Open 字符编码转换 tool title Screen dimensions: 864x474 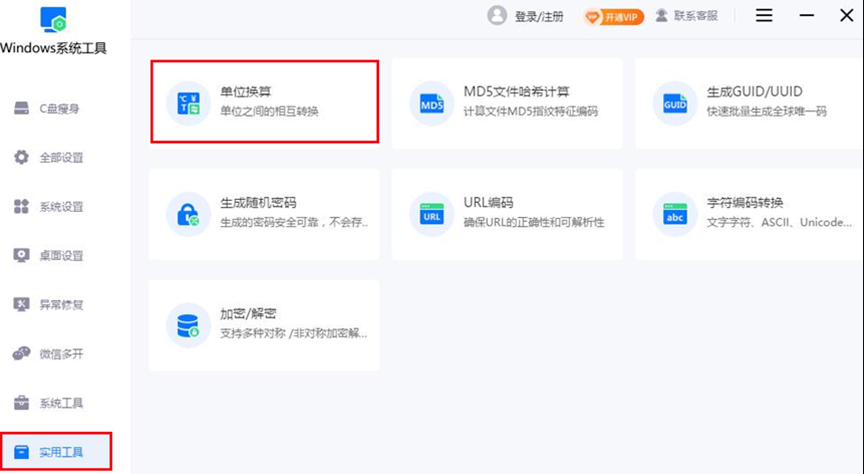(x=745, y=202)
